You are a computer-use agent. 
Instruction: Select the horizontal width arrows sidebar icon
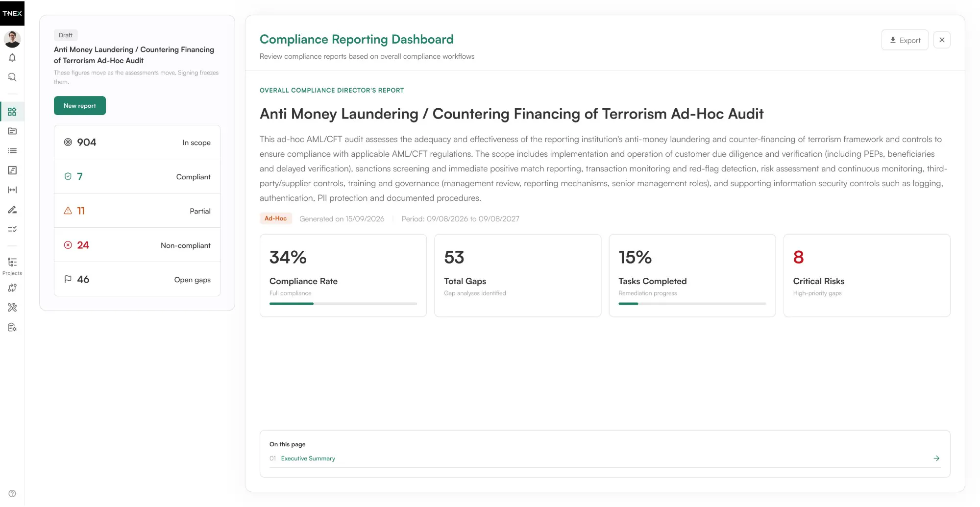[x=12, y=190]
